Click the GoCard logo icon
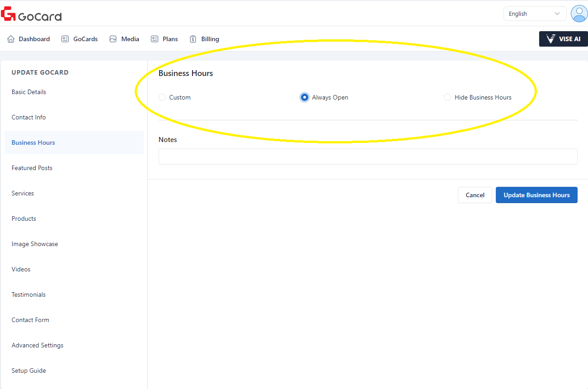The image size is (588, 389). pos(8,14)
